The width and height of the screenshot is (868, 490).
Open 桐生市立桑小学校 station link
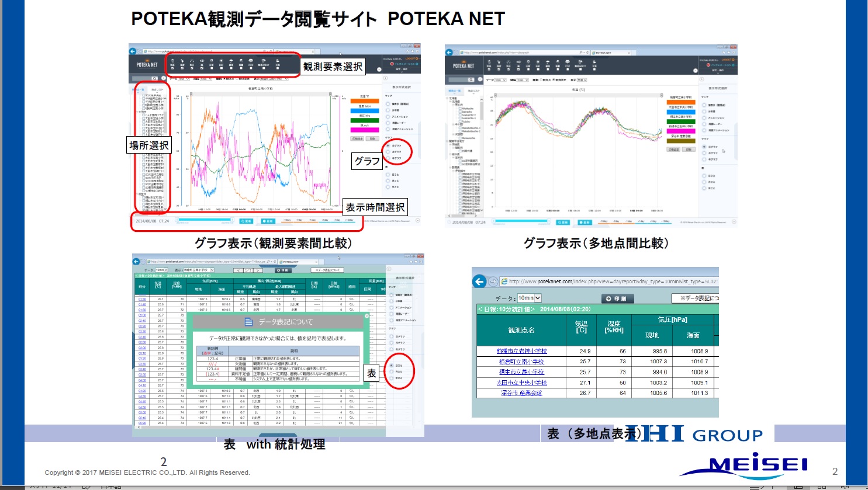[x=521, y=372]
